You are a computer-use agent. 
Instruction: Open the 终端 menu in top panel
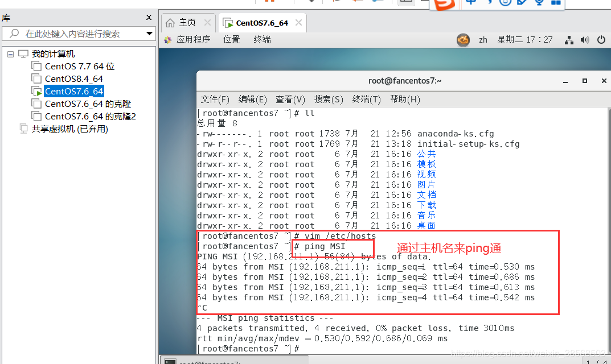[x=263, y=39]
